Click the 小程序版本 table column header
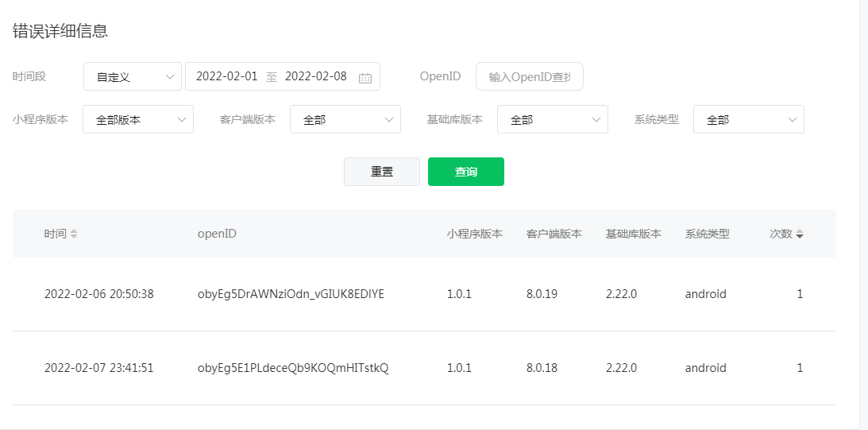Viewport: 868px width, 430px height. pyautogui.click(x=475, y=234)
